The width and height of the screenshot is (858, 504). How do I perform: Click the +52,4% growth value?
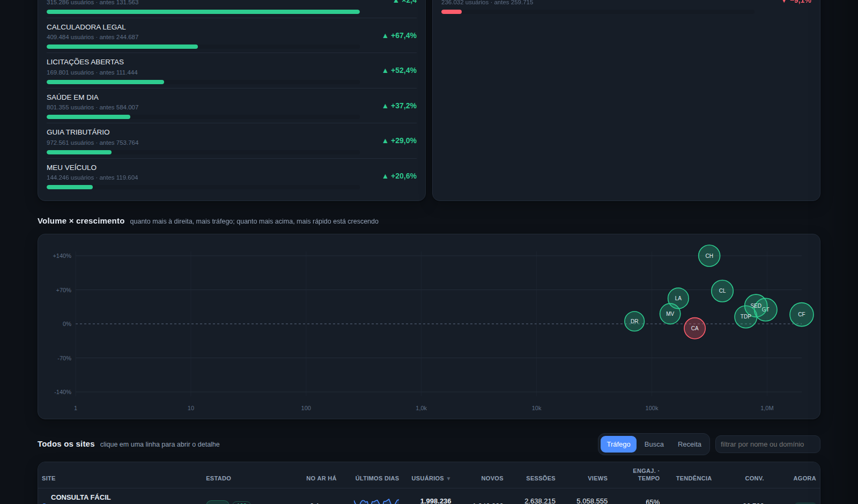coord(400,70)
